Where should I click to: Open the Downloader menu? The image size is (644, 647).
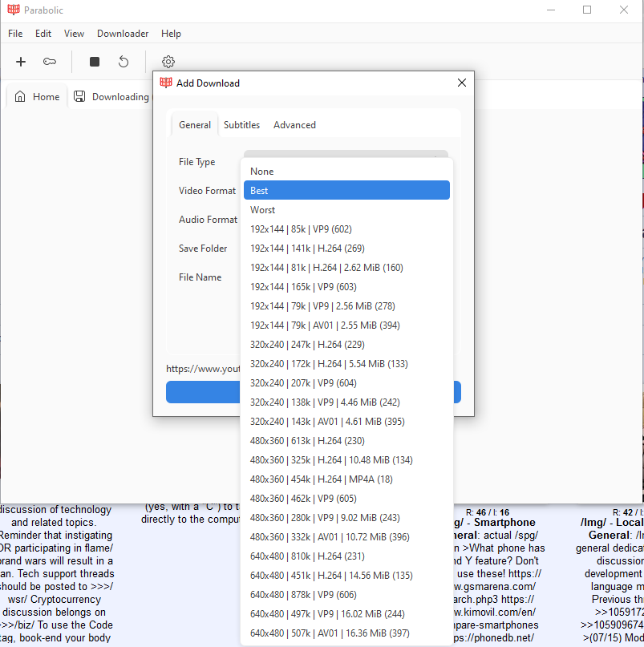click(x=123, y=34)
